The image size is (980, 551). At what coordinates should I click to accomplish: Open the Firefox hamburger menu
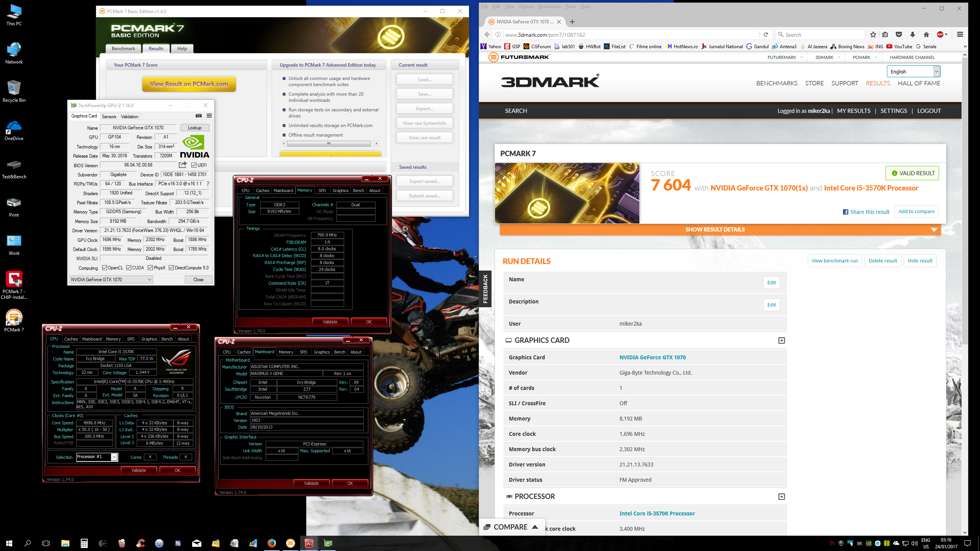pyautogui.click(x=960, y=34)
